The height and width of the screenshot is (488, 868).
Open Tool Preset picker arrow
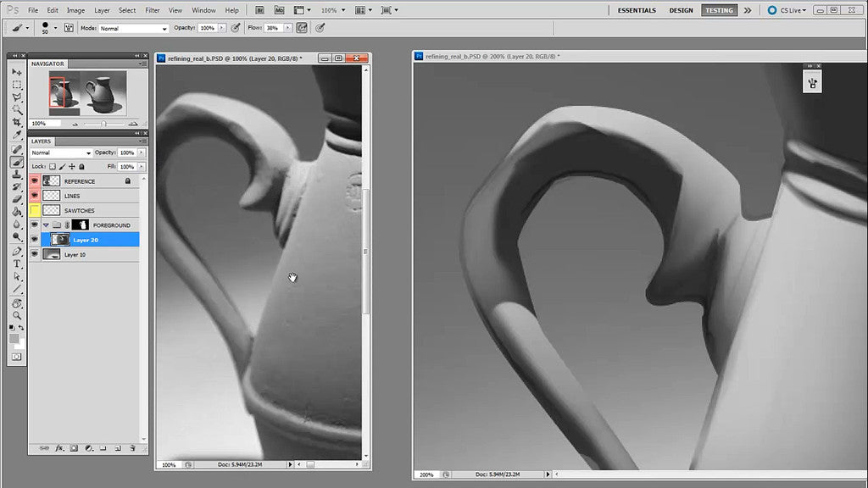pyautogui.click(x=27, y=28)
